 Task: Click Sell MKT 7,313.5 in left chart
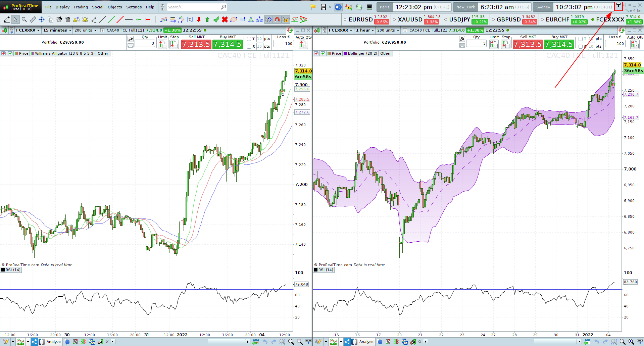click(196, 44)
